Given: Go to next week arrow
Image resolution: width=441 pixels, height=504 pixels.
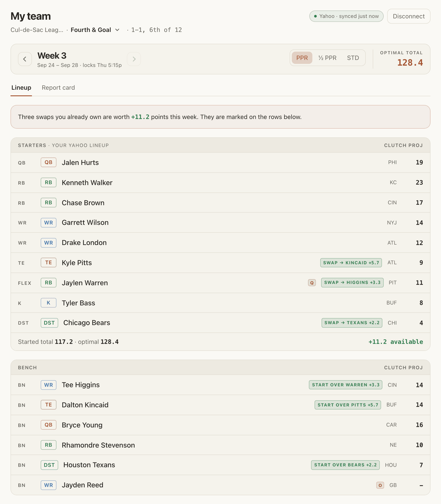Looking at the screenshot, I should [134, 59].
